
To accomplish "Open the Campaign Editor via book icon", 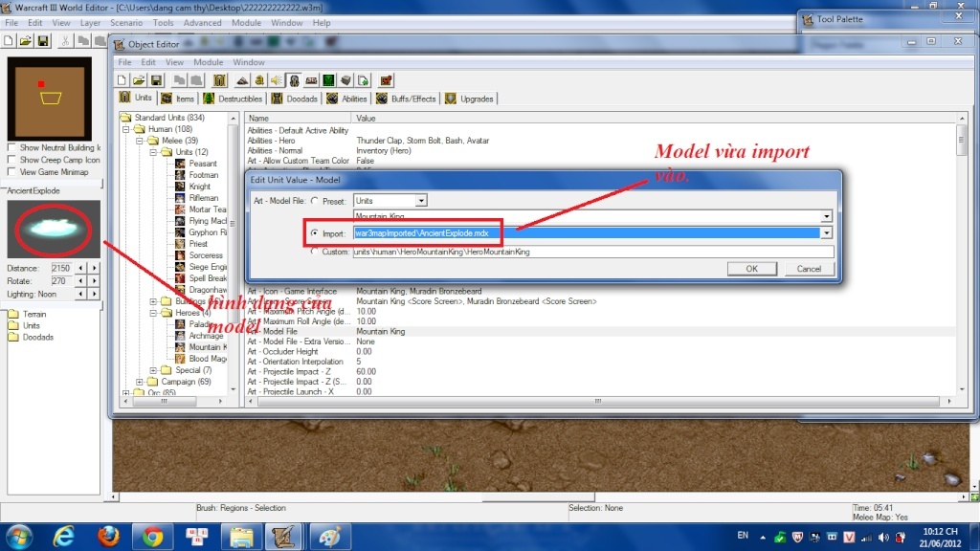I will 311,80.
